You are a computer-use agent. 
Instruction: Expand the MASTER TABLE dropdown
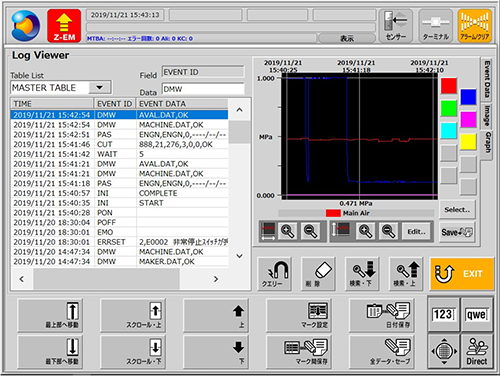pos(100,88)
